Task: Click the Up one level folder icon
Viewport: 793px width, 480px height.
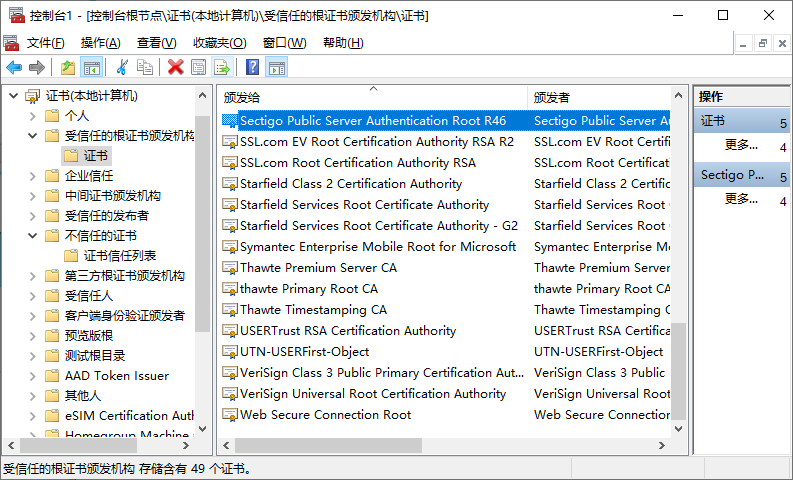Action: [x=68, y=67]
